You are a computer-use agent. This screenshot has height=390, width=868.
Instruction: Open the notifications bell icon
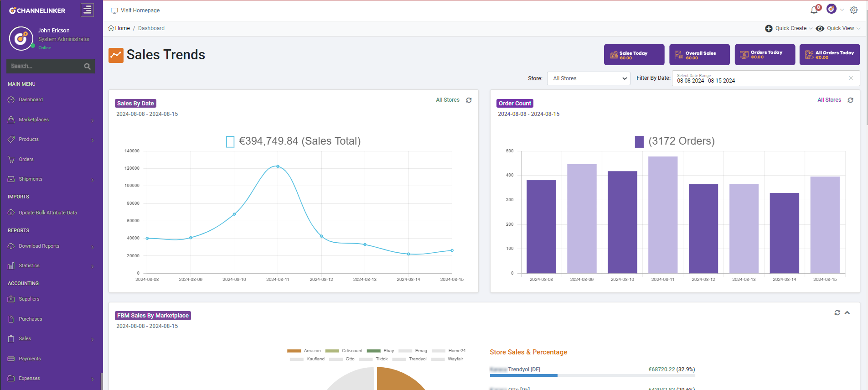coord(814,10)
